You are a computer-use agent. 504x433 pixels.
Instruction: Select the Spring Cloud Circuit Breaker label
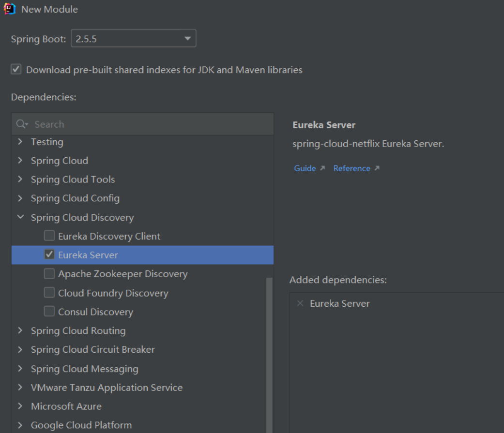click(93, 349)
